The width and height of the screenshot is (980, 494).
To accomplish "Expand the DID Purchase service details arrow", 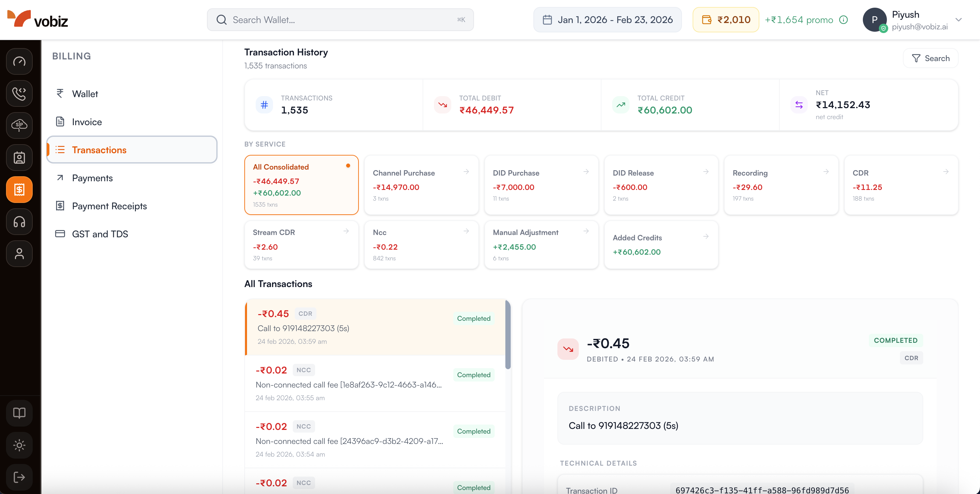I will pyautogui.click(x=586, y=172).
